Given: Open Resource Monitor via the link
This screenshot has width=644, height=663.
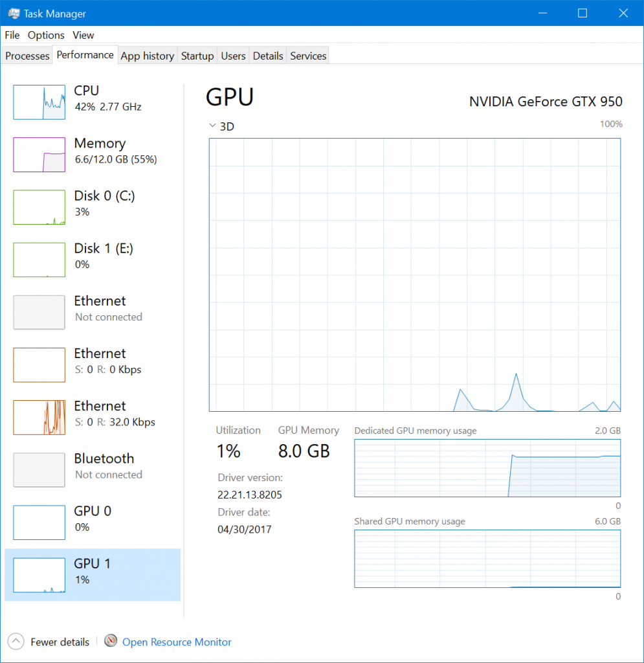Looking at the screenshot, I should point(177,642).
